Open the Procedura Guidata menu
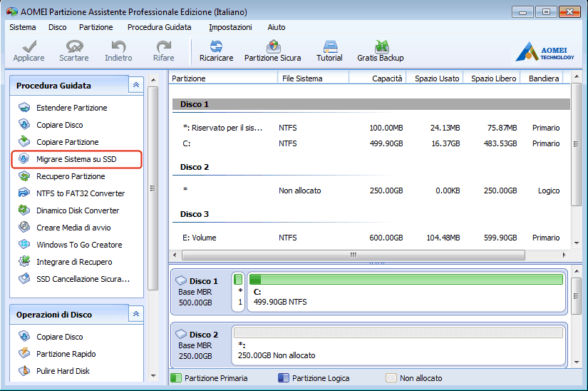The height and width of the screenshot is (391, 588). (160, 27)
